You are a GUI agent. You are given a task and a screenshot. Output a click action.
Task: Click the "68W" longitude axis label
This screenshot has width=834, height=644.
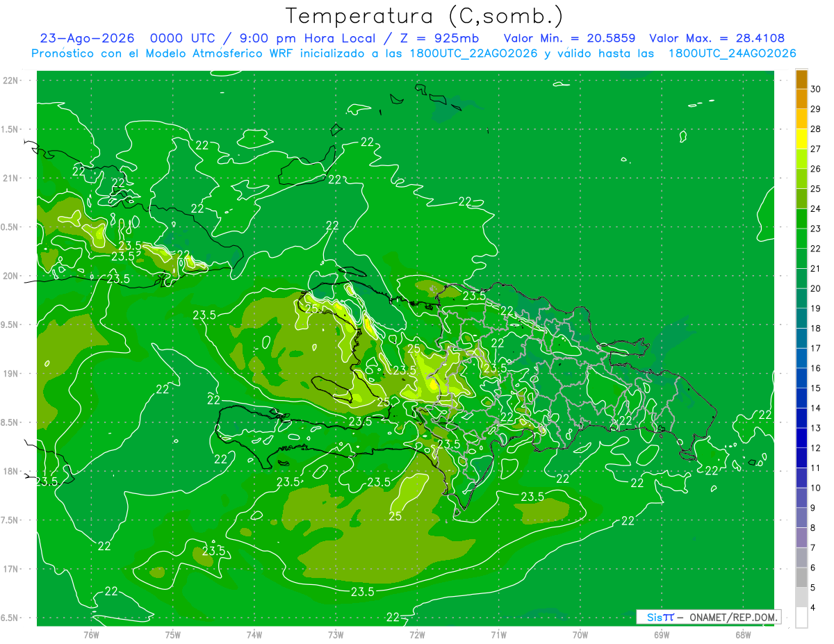click(742, 634)
